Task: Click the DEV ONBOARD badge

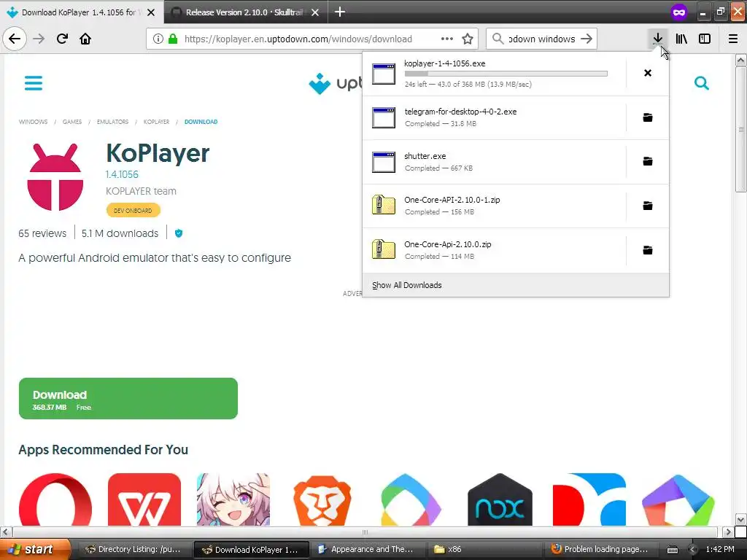Action: pos(133,210)
